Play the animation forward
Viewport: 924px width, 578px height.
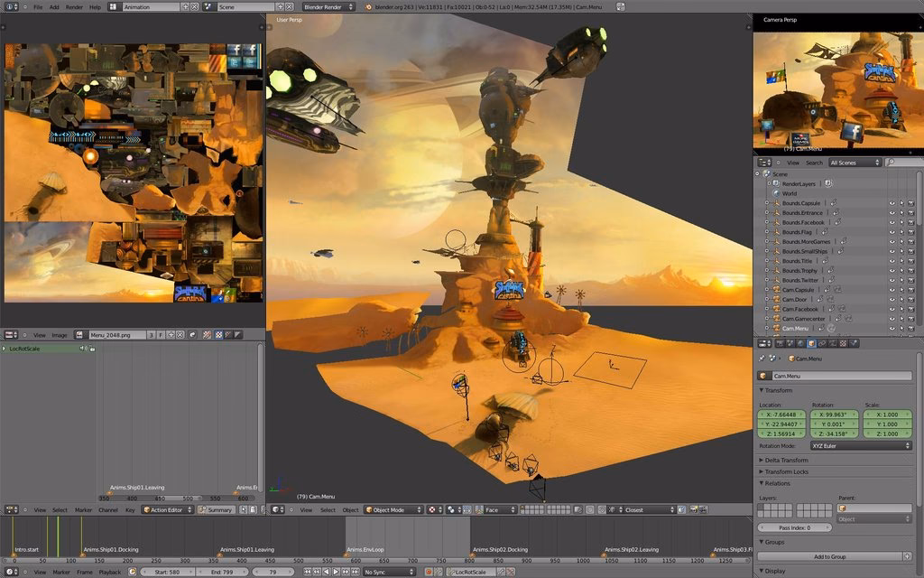(336, 572)
